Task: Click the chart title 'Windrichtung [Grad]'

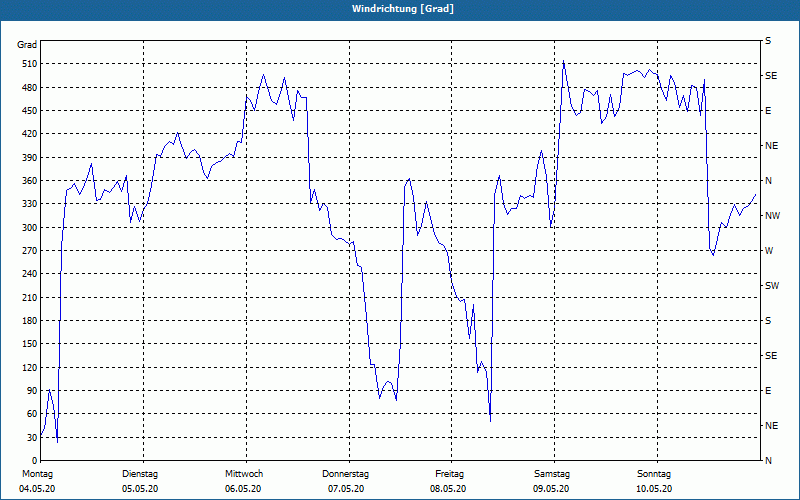Action: (x=403, y=9)
